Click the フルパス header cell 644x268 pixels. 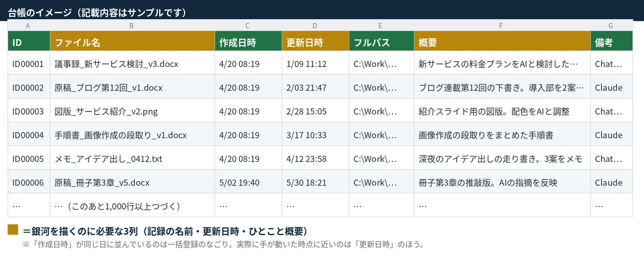tap(382, 42)
